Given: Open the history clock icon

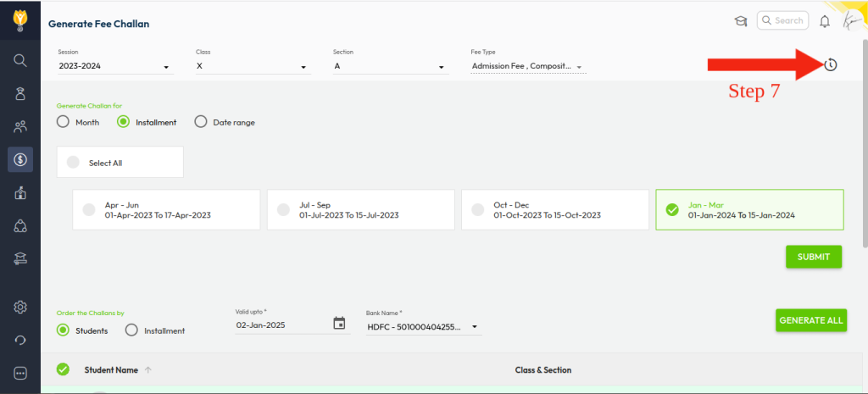Looking at the screenshot, I should 831,64.
